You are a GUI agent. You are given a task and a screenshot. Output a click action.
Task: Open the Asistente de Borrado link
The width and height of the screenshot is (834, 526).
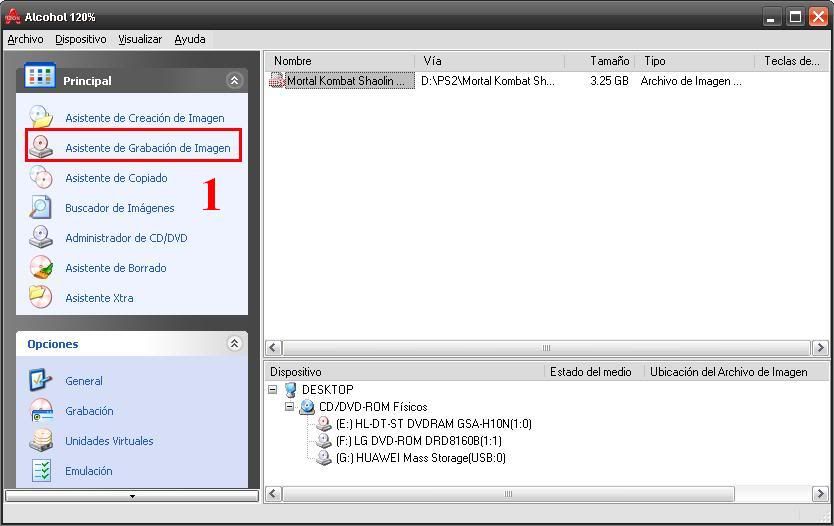coord(116,268)
